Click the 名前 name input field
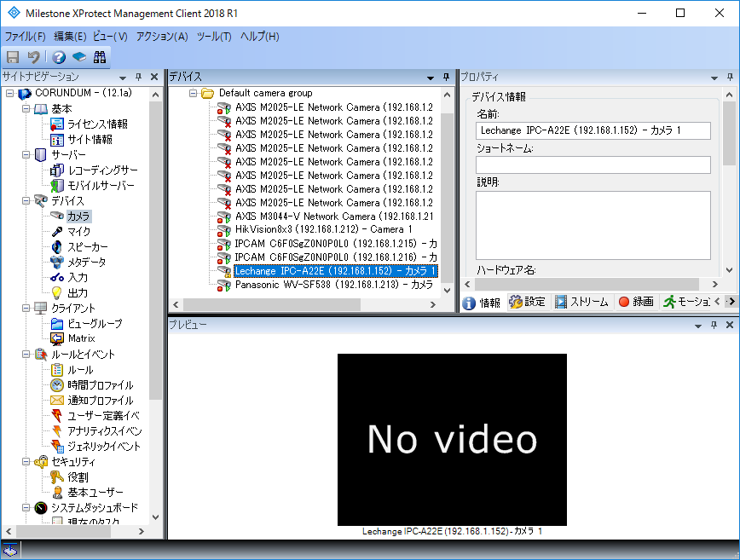This screenshot has width=740, height=560. tap(593, 130)
